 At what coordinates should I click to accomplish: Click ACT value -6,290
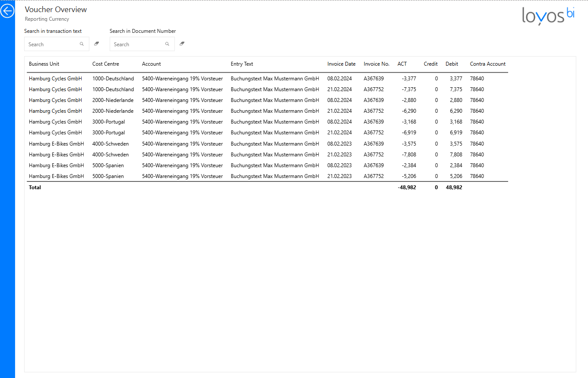click(409, 111)
